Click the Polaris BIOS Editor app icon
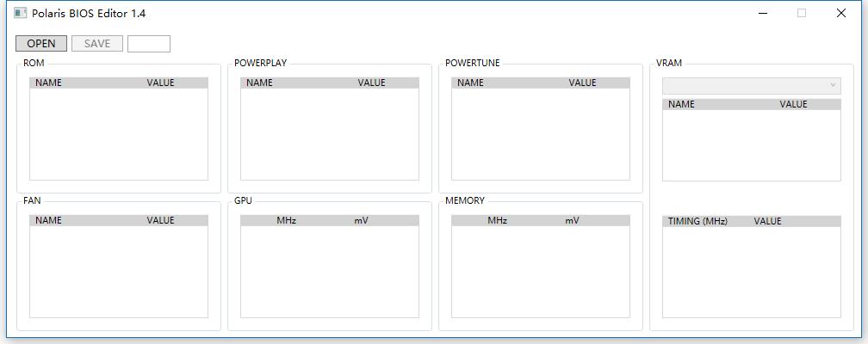 [x=21, y=14]
